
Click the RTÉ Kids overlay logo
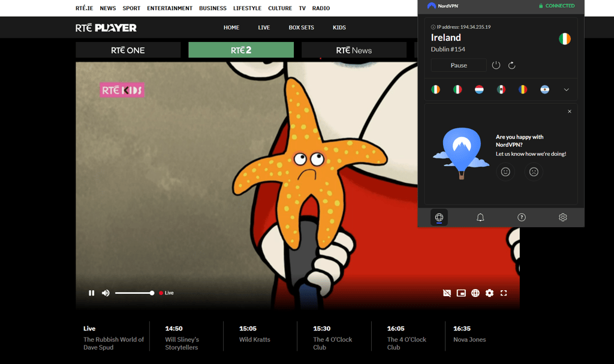[122, 90]
